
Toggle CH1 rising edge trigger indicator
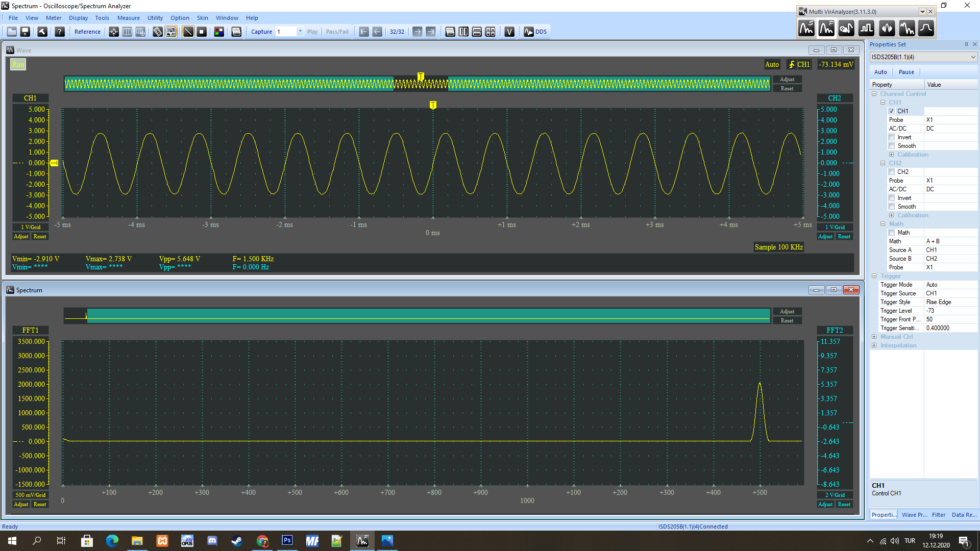(x=799, y=64)
